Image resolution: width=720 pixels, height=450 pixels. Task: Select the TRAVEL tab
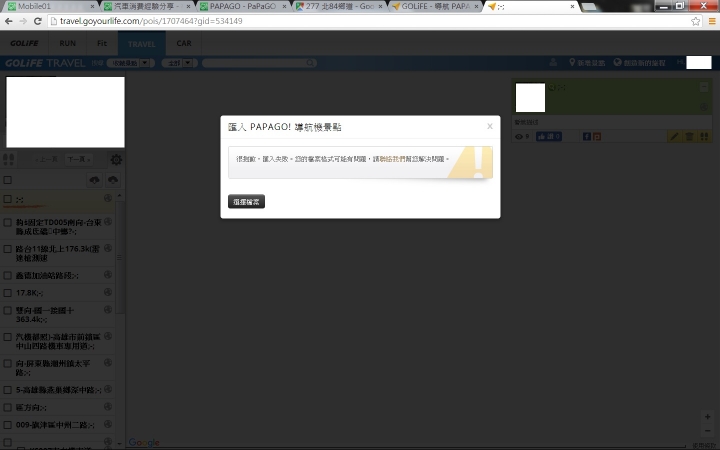[x=141, y=44]
